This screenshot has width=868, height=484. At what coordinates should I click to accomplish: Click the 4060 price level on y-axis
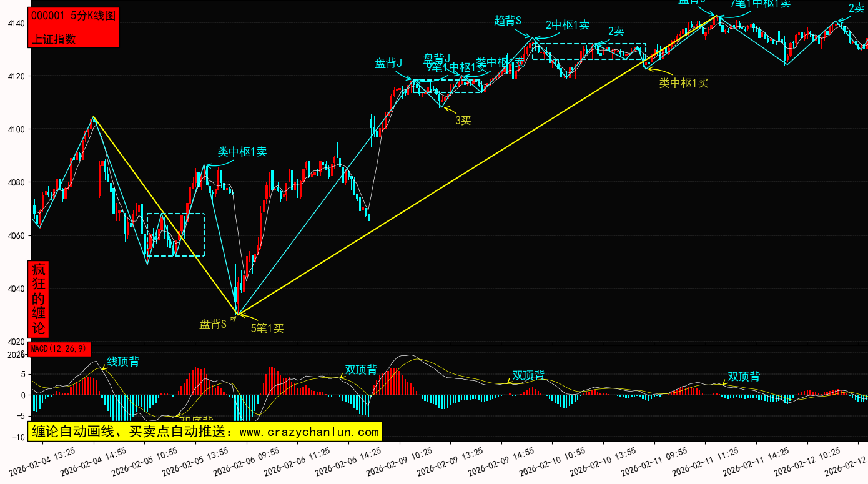click(16, 235)
